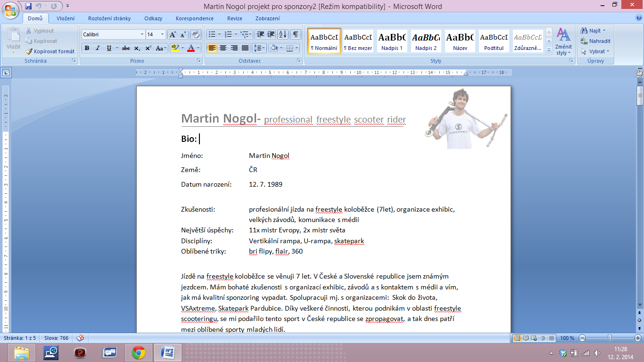Toggle Bold formatting
Screen dimensions: 644x362
point(87,48)
